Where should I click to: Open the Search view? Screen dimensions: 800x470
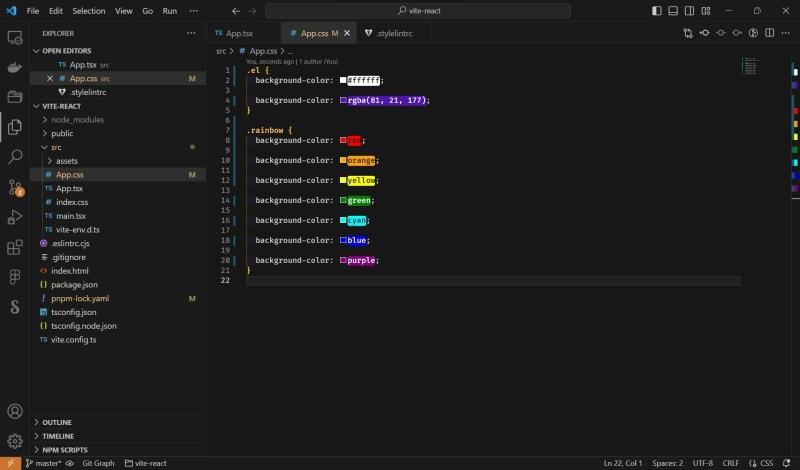point(15,157)
